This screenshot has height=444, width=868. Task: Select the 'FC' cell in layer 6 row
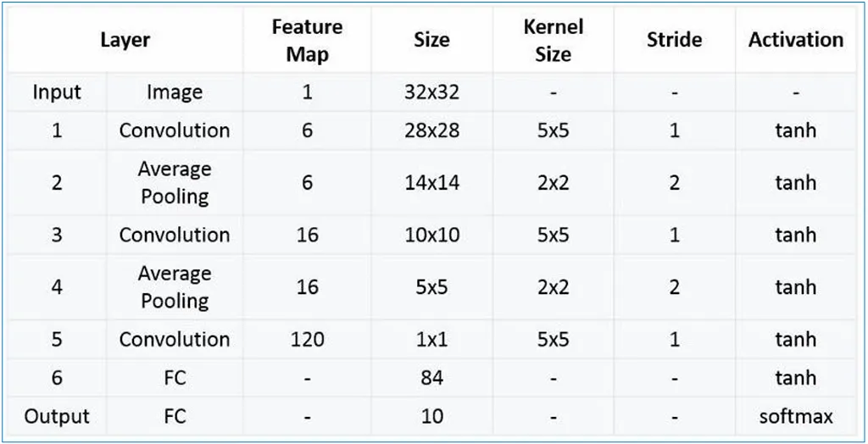[x=174, y=378]
